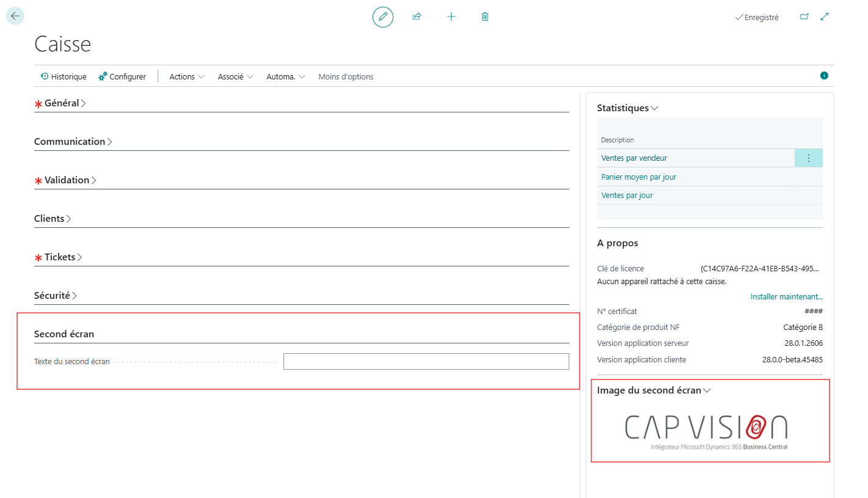Click the share icon
Screen dimensions: 868x498
[417, 16]
